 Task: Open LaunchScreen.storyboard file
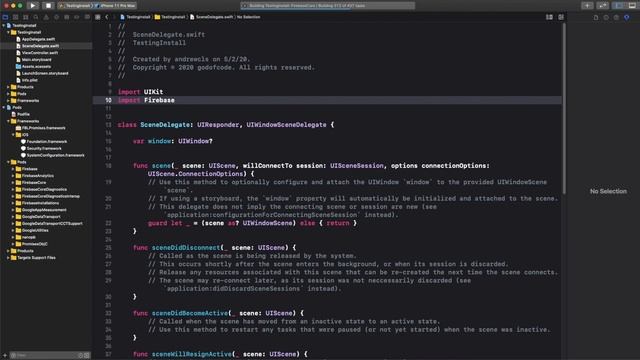(x=45, y=73)
